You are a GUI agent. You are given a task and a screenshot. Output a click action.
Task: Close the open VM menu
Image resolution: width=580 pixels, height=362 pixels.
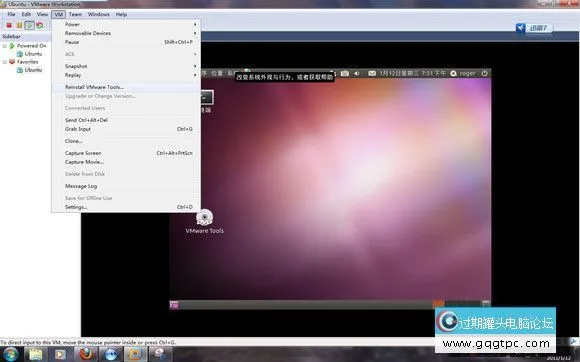pyautogui.click(x=58, y=14)
